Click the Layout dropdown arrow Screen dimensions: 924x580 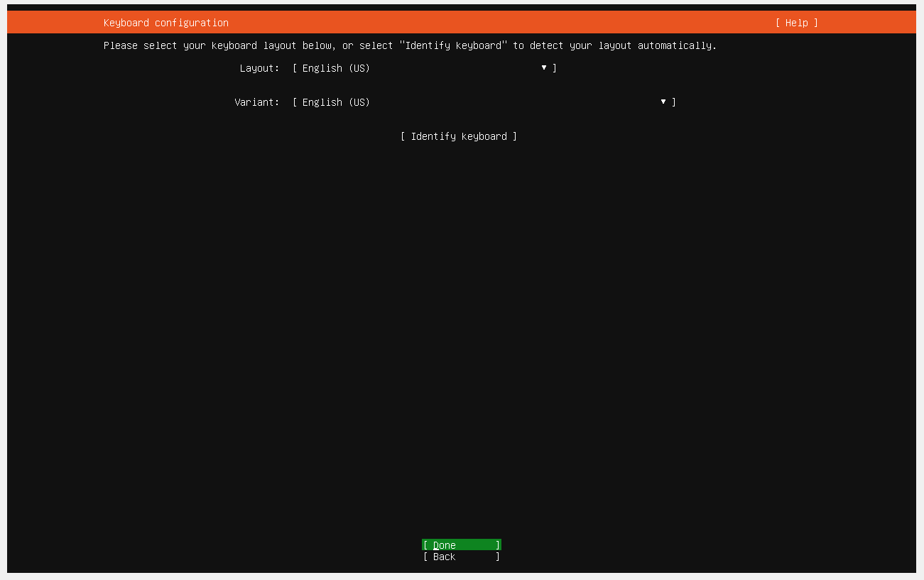pyautogui.click(x=544, y=67)
